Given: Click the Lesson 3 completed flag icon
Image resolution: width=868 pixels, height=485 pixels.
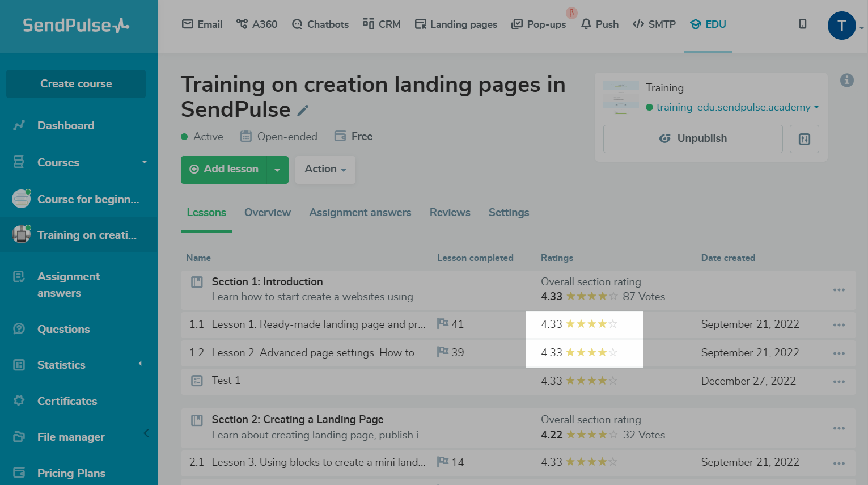Looking at the screenshot, I should tap(443, 462).
